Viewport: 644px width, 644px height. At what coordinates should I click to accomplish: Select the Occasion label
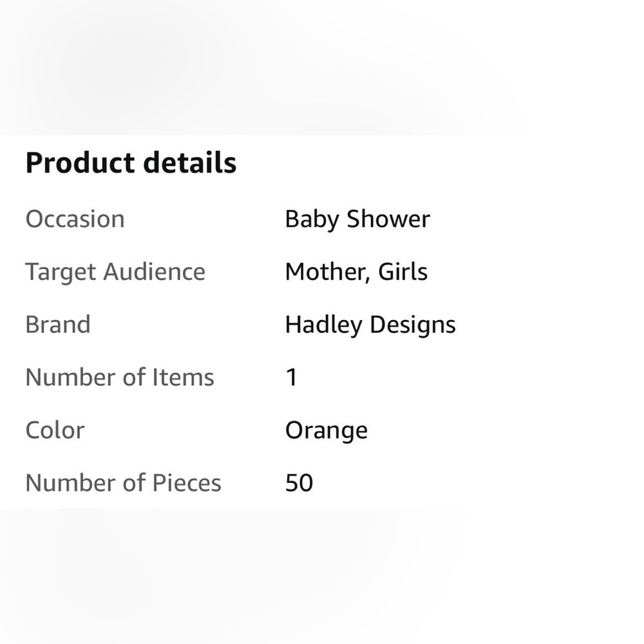(x=75, y=219)
